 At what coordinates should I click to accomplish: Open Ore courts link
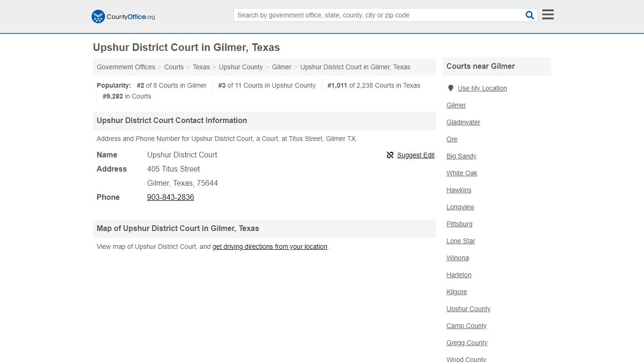[x=452, y=139]
